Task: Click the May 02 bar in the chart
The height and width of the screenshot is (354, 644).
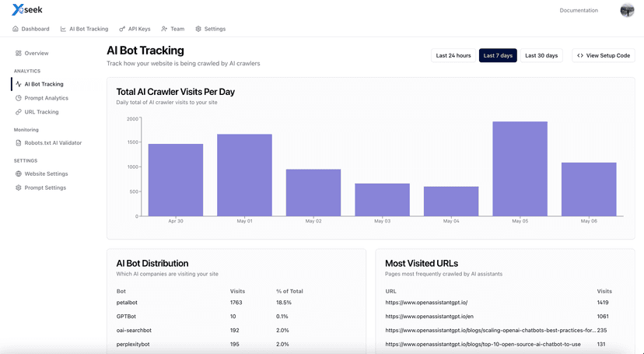Action: [313, 193]
